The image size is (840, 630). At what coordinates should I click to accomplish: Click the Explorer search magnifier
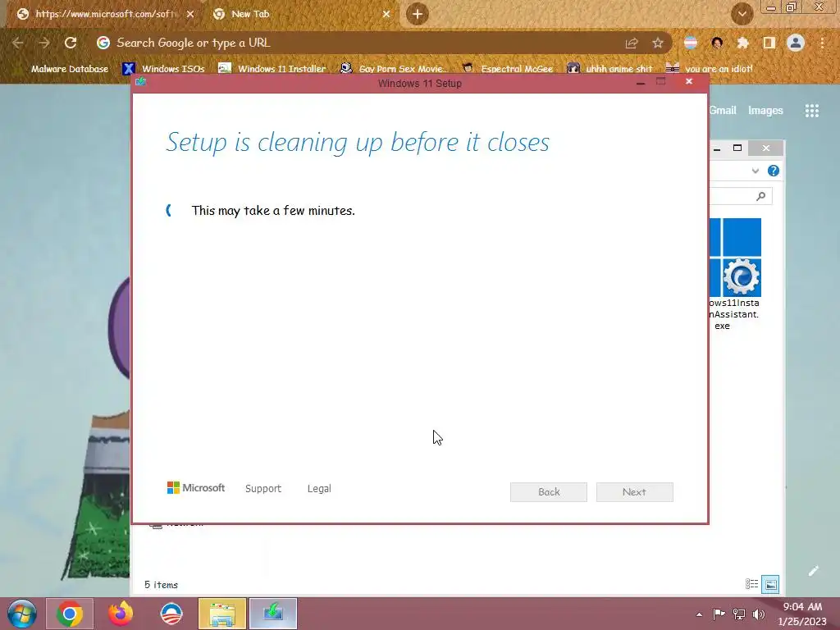pyautogui.click(x=760, y=196)
